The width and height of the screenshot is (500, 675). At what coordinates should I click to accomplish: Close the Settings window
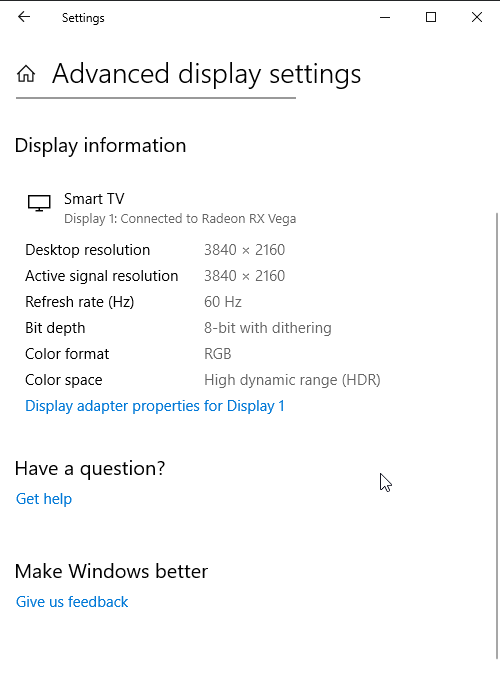click(477, 17)
